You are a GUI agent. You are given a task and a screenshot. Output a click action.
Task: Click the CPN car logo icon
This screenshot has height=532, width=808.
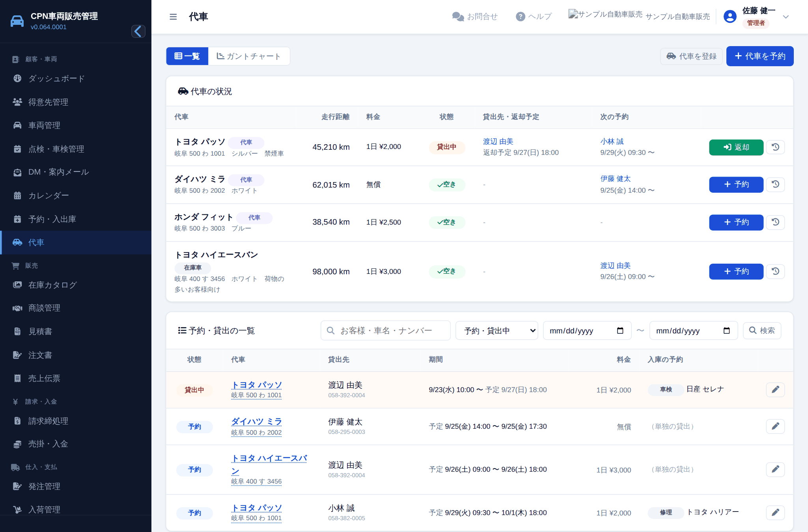[x=17, y=21]
